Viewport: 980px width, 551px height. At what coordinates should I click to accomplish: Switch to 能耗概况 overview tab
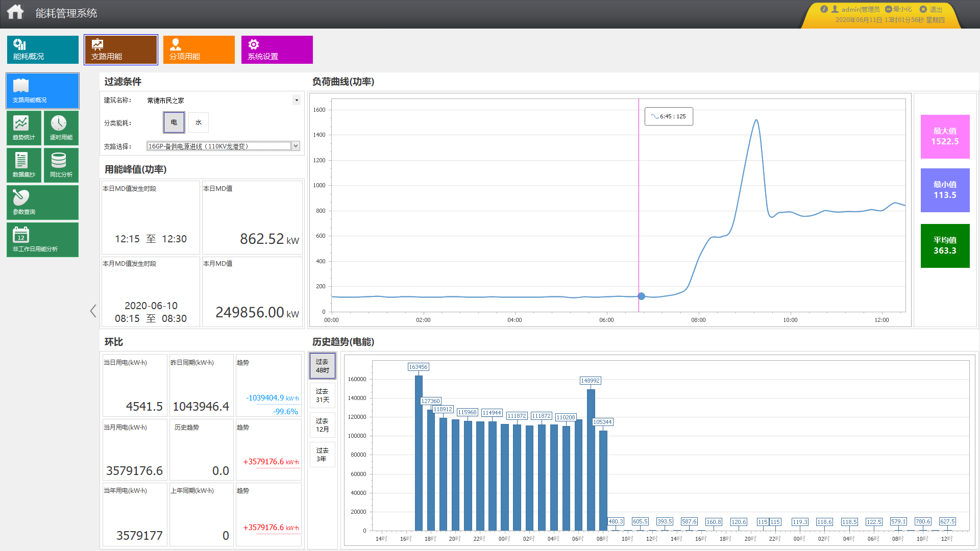(42, 49)
